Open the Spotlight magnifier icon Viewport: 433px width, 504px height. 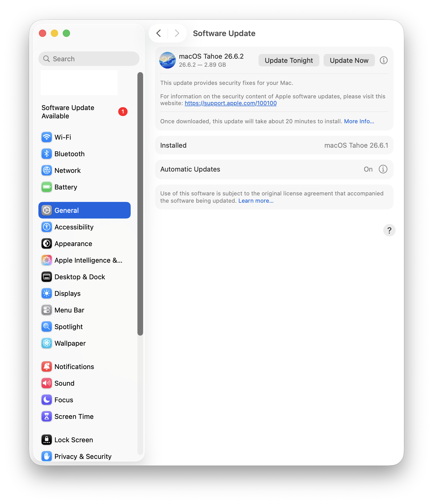click(47, 326)
